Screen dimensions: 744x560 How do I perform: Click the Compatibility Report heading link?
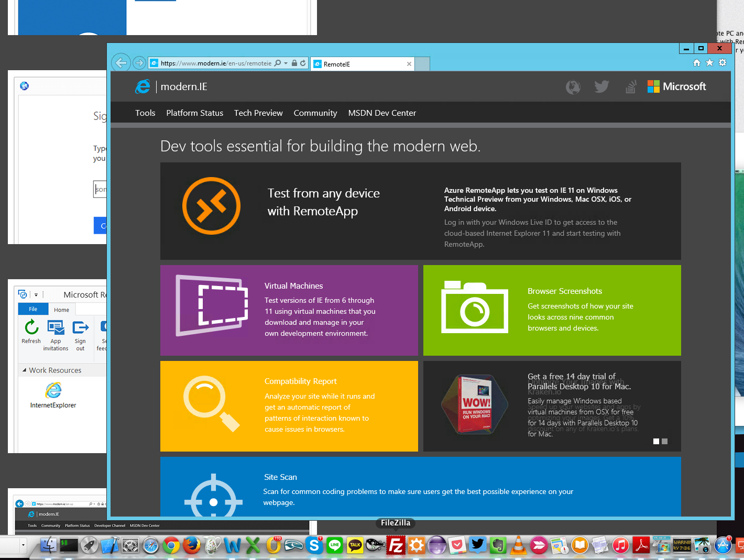point(300,381)
